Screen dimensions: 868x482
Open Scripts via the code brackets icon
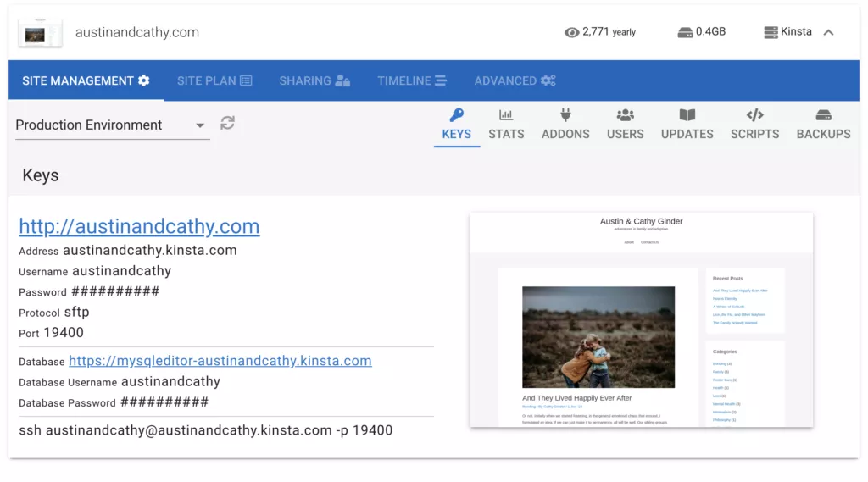pos(754,115)
